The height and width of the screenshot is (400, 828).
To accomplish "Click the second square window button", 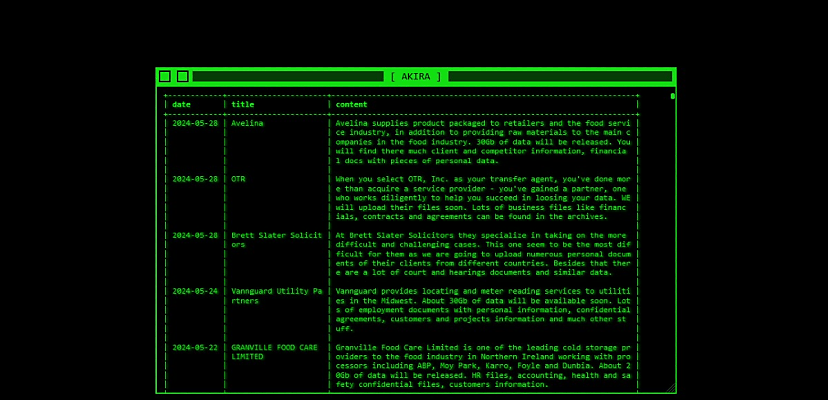I will point(183,77).
